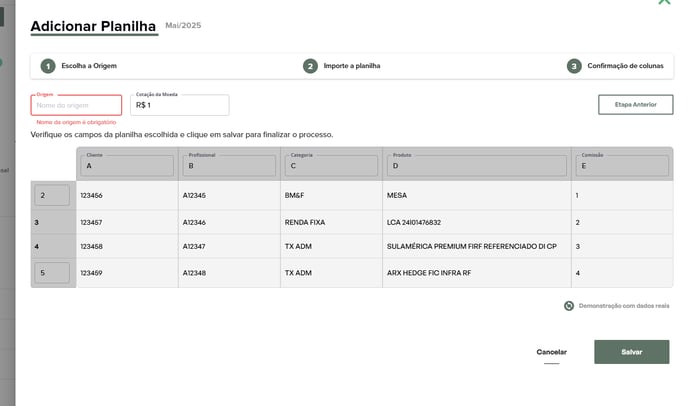Click step 2 circle icon
This screenshot has height=406, width=688.
tap(311, 66)
